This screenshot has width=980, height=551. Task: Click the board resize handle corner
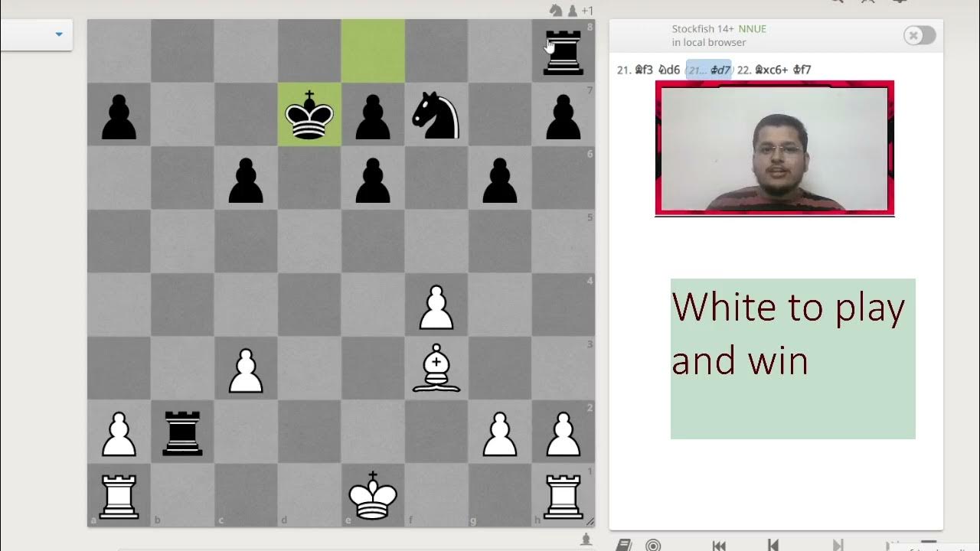(590, 521)
